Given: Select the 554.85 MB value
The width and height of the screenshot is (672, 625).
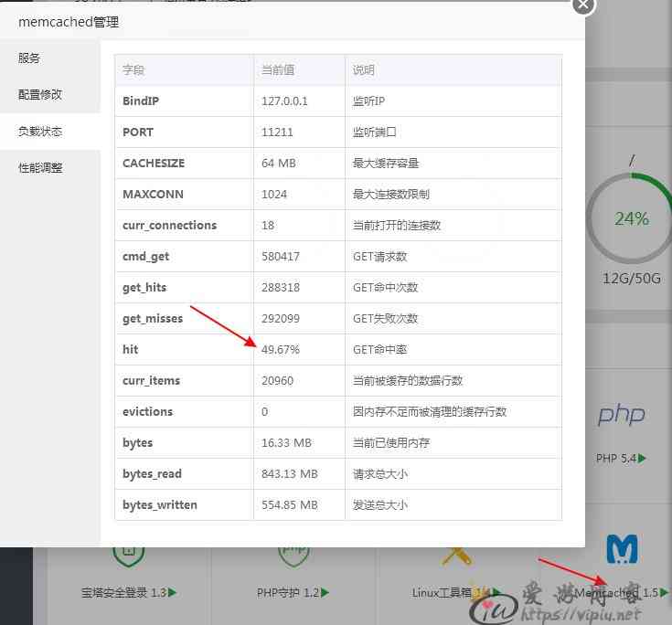Looking at the screenshot, I should click(x=290, y=505).
